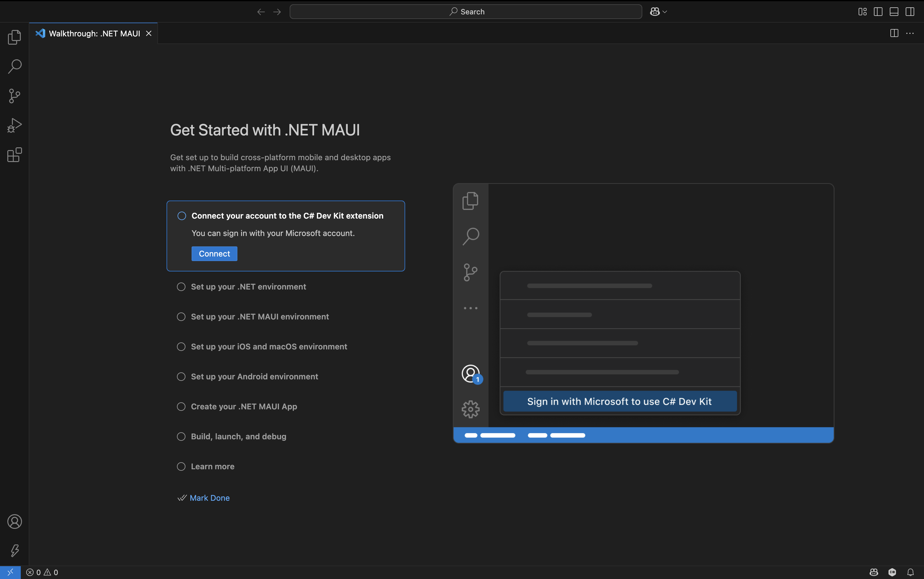This screenshot has width=924, height=579.
Task: Mark the Create your .NET MAUI App step circle
Action: pyautogui.click(x=181, y=406)
